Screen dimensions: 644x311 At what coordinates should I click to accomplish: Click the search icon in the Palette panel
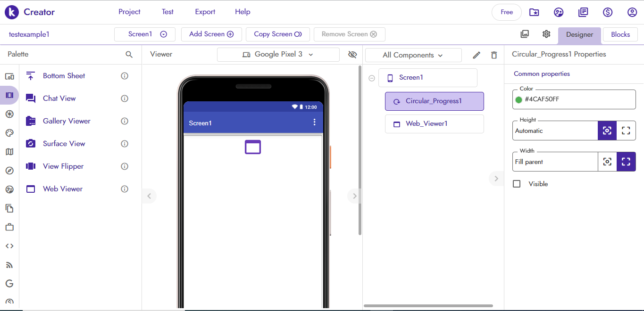click(x=129, y=54)
